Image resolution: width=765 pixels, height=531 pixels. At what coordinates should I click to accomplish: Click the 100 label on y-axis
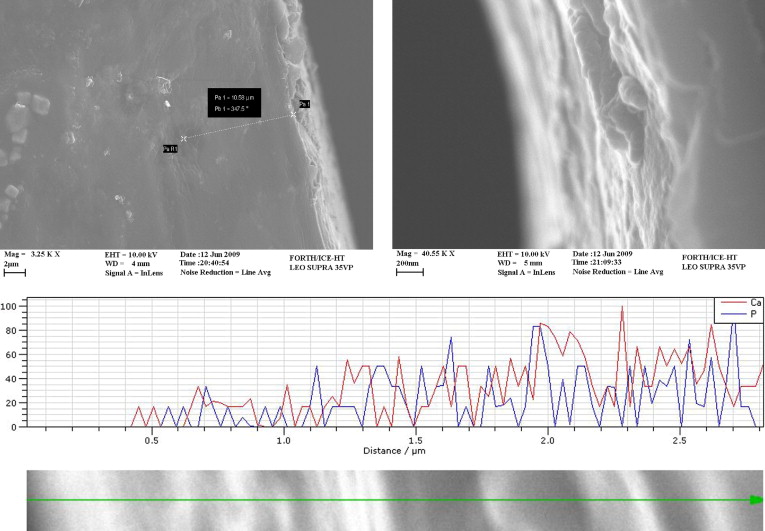click(8, 306)
